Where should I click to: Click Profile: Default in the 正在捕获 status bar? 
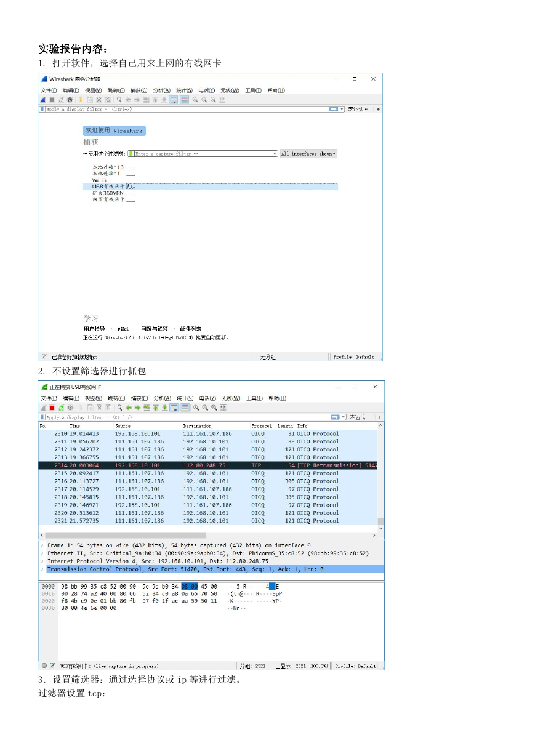[x=355, y=666]
